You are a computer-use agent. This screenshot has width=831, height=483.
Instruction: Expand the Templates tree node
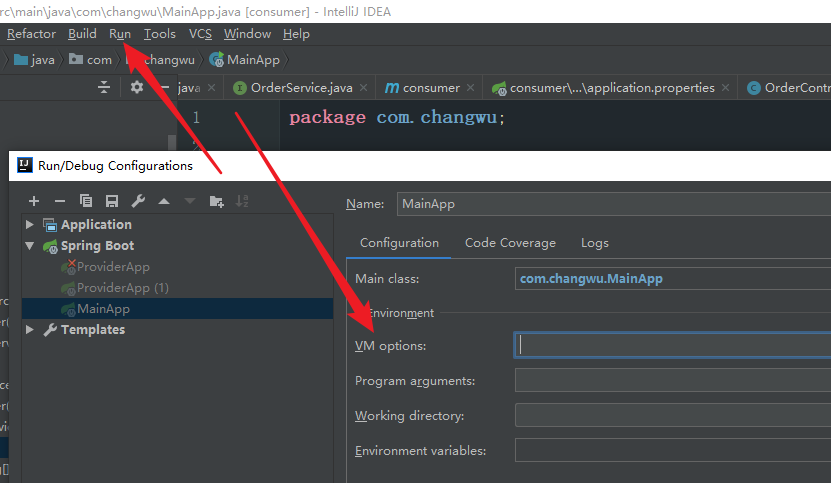click(x=30, y=330)
